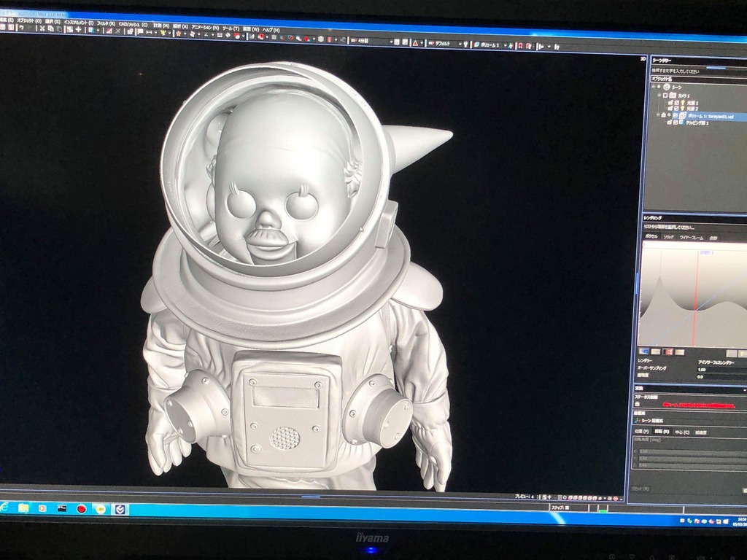The height and width of the screenshot is (560, 747).
Task: Click the diamond-shaped toolbar icon
Action: click(228, 35)
